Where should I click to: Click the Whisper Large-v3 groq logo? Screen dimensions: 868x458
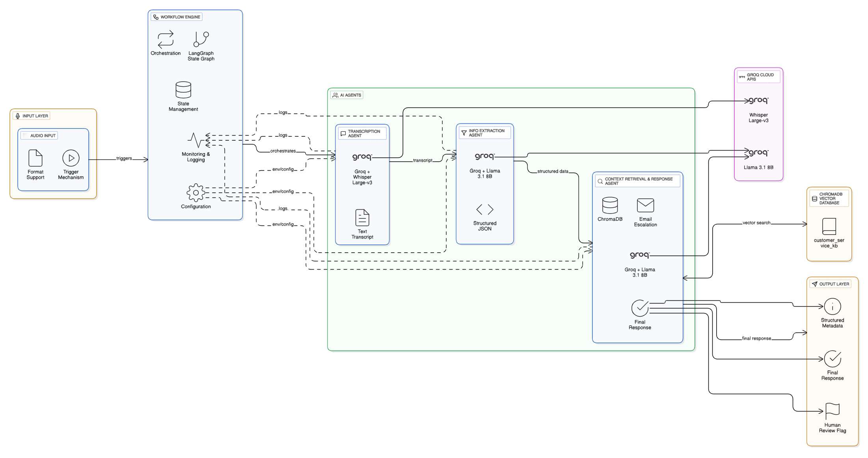(758, 101)
